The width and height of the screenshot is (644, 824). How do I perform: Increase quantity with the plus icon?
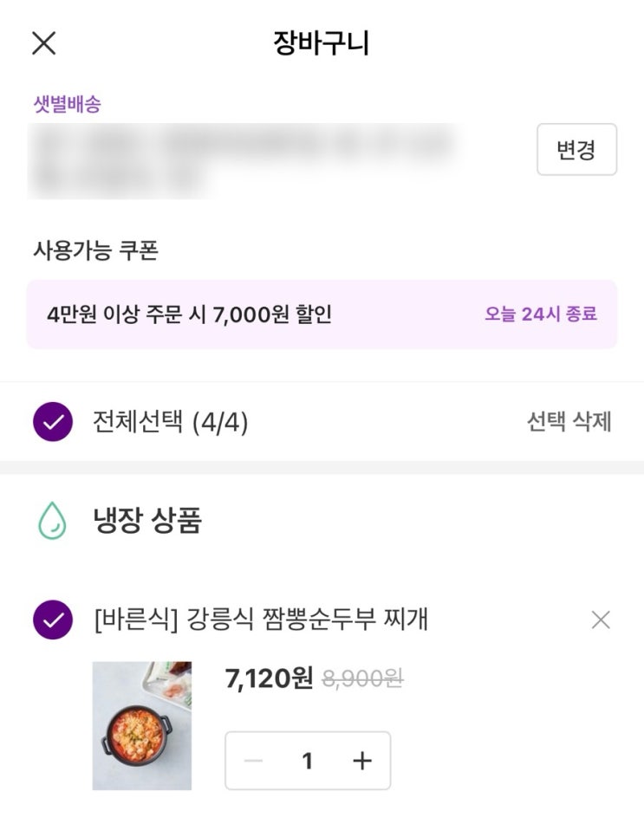[362, 761]
